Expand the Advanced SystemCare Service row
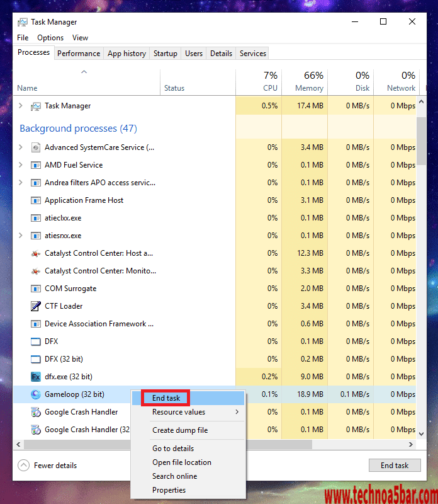Viewport: 438px width, 504px height. click(21, 147)
